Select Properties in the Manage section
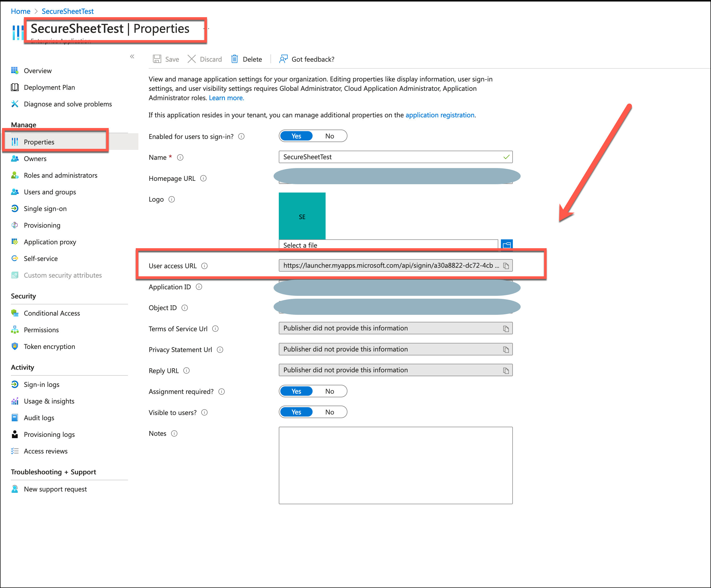 tap(39, 142)
